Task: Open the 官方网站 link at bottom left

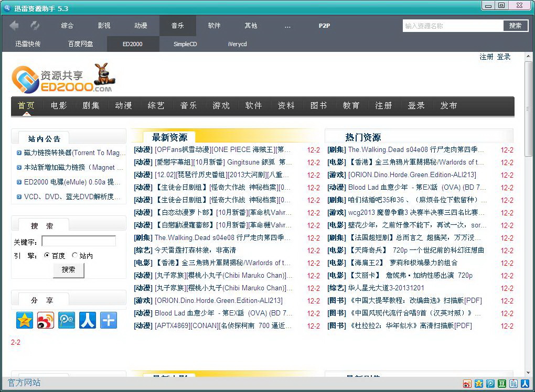Action: pos(23,383)
